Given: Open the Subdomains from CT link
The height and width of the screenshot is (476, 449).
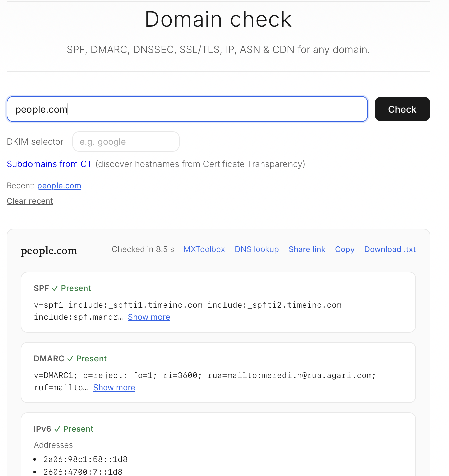Looking at the screenshot, I should point(49,164).
